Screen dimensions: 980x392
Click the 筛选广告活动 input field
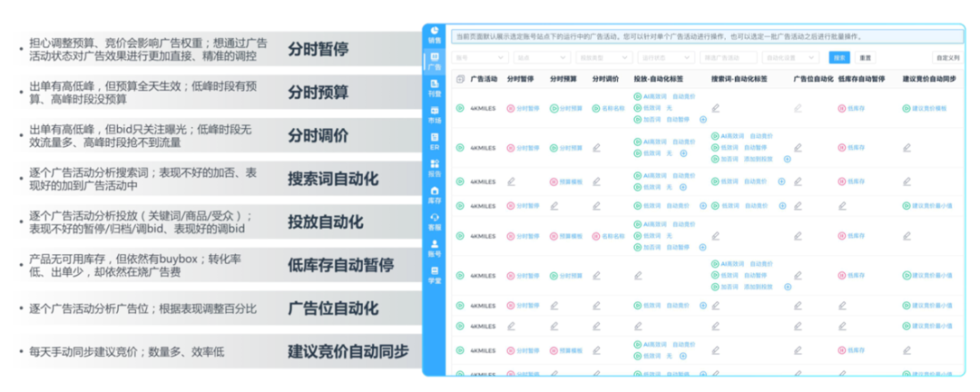tap(728, 57)
